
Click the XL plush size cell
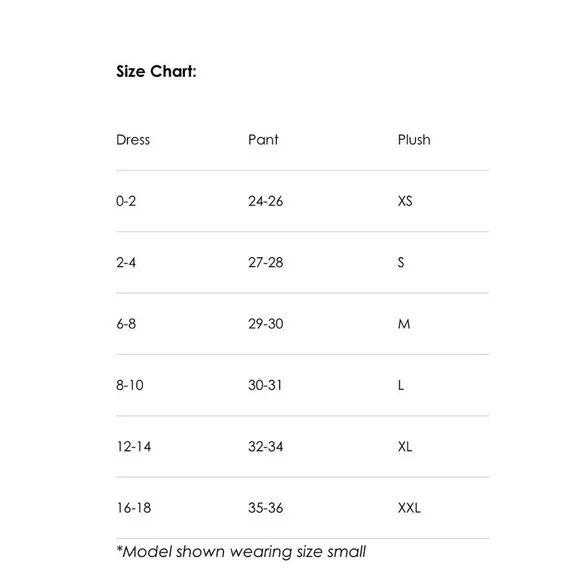pos(405,447)
